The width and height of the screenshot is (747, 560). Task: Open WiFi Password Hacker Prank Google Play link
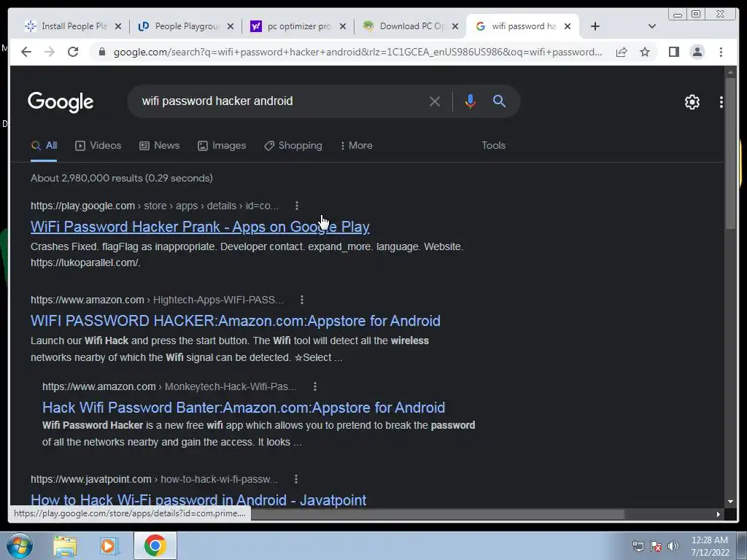tap(200, 227)
